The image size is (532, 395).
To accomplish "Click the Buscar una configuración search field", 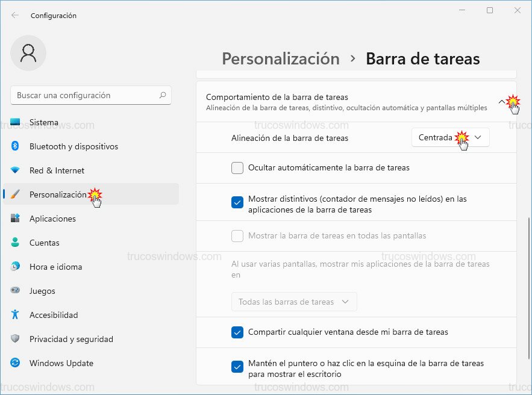I will click(x=90, y=95).
